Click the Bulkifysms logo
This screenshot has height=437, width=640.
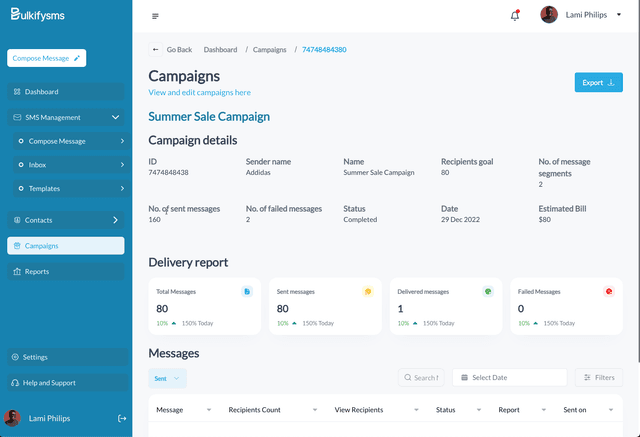(37, 15)
